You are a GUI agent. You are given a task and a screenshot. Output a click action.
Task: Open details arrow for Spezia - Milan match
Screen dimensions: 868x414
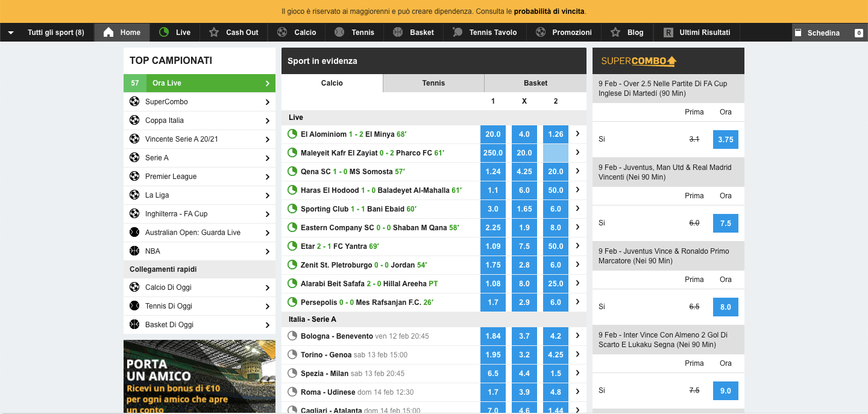[577, 373]
